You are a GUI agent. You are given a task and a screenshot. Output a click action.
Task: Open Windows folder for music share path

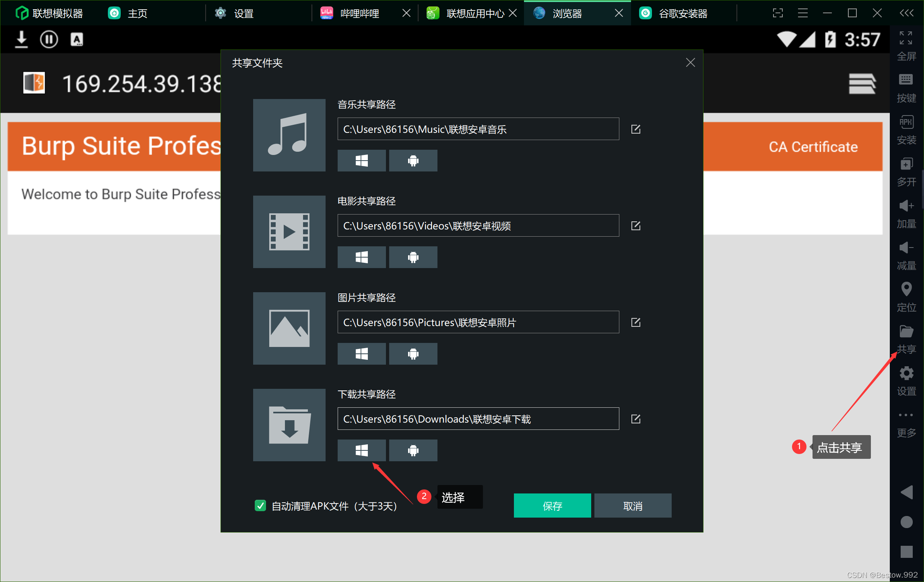(361, 161)
